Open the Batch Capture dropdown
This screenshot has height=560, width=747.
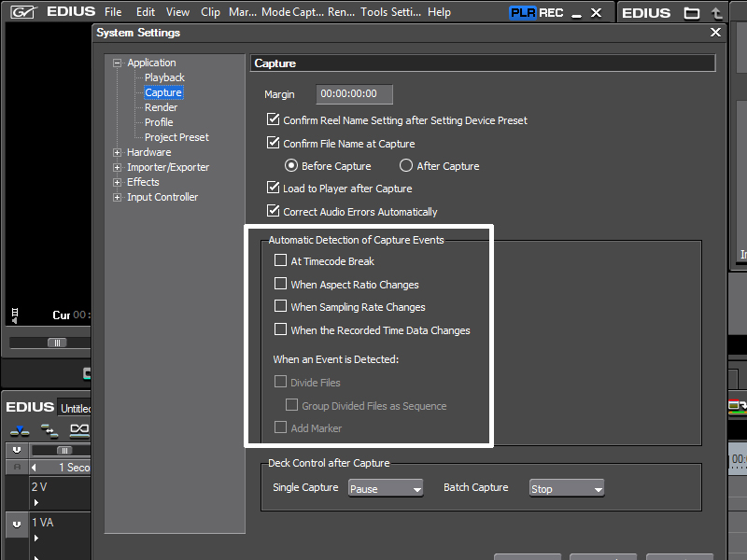(567, 488)
